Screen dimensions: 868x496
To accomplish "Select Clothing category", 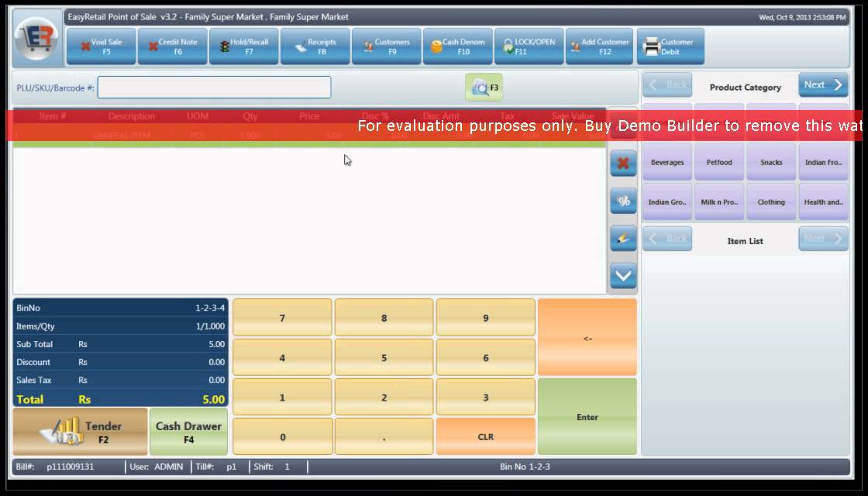I will point(771,202).
